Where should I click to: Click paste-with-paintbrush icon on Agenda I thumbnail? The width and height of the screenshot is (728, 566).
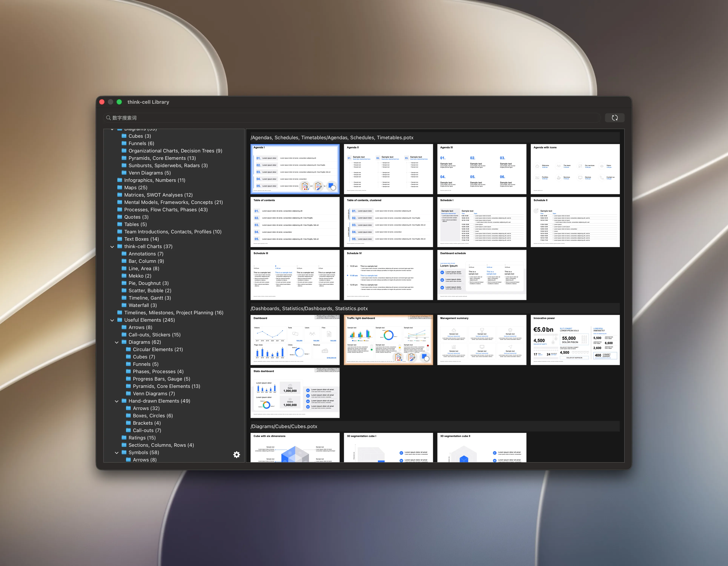click(319, 186)
